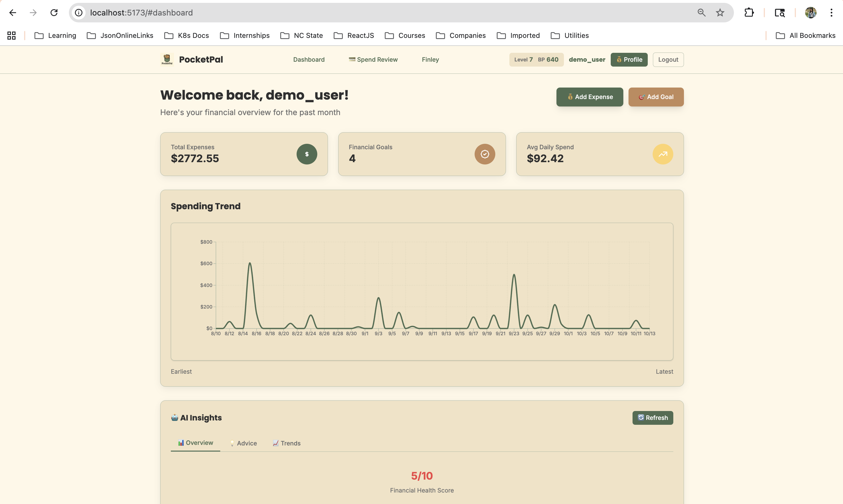Click the zoom magnifier icon in address bar
The height and width of the screenshot is (504, 843).
(x=701, y=13)
